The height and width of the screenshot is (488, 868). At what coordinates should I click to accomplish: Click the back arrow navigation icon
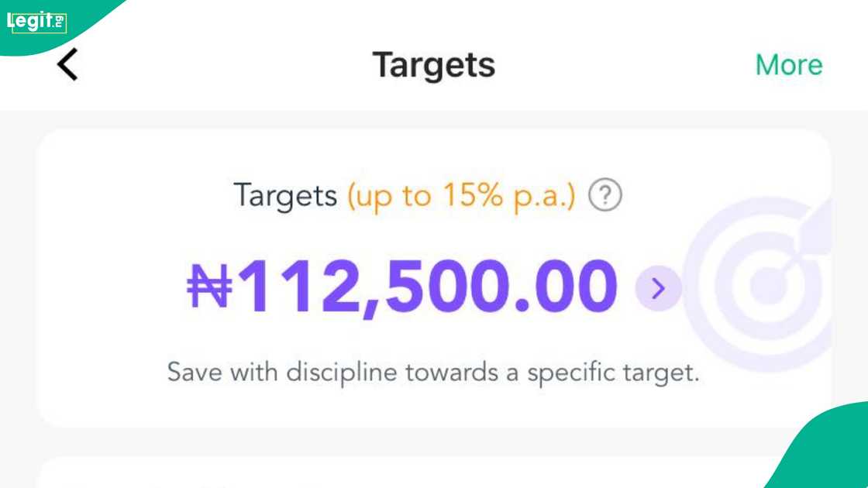pos(67,64)
